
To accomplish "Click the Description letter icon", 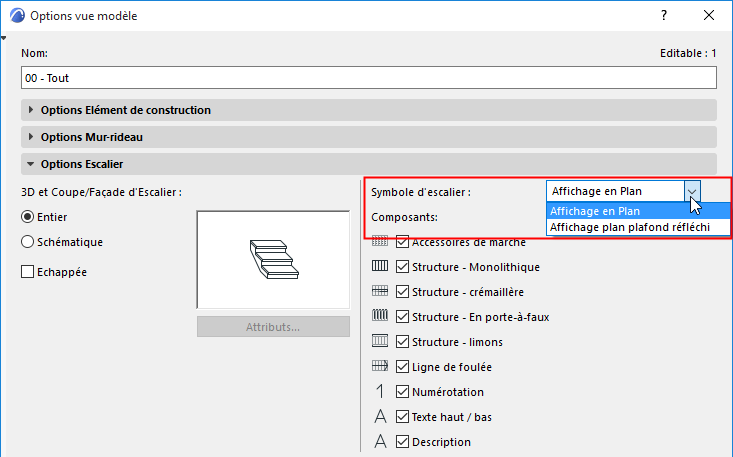I will [381, 441].
